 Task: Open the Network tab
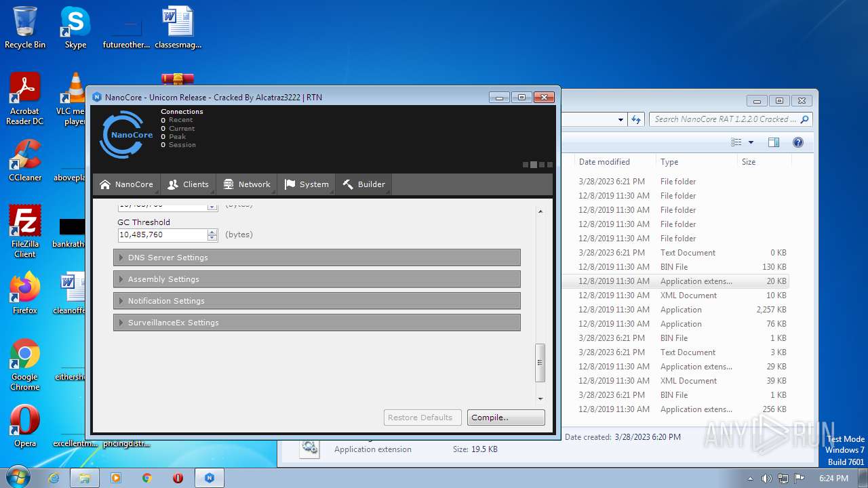point(247,184)
